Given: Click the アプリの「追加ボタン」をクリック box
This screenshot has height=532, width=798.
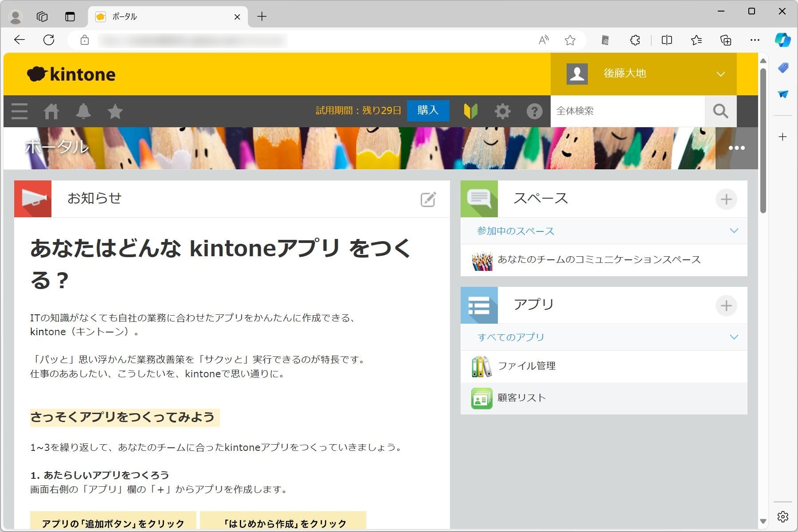Looking at the screenshot, I should (x=113, y=520).
